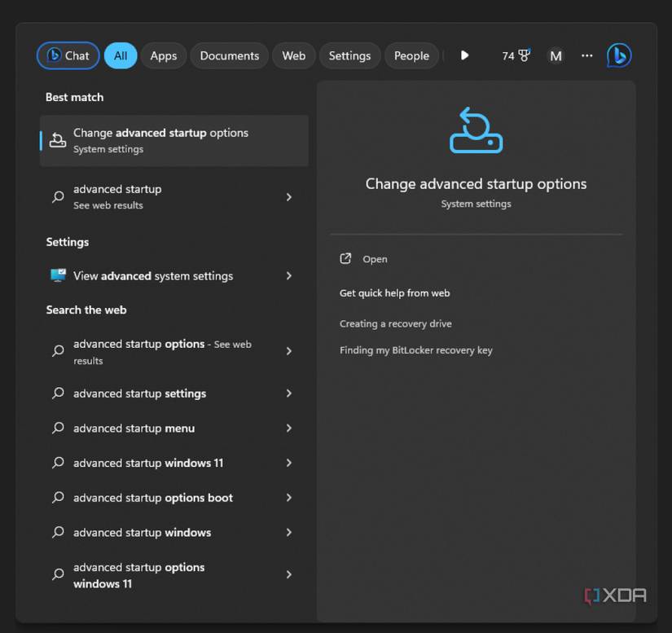The width and height of the screenshot is (672, 633).
Task: Click search icon beside advanced startup options
Action: pos(58,350)
